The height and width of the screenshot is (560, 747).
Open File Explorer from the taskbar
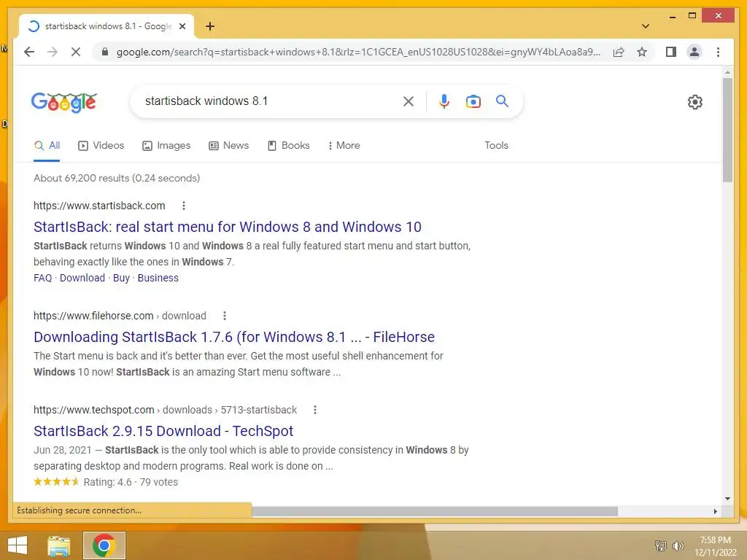click(58, 545)
